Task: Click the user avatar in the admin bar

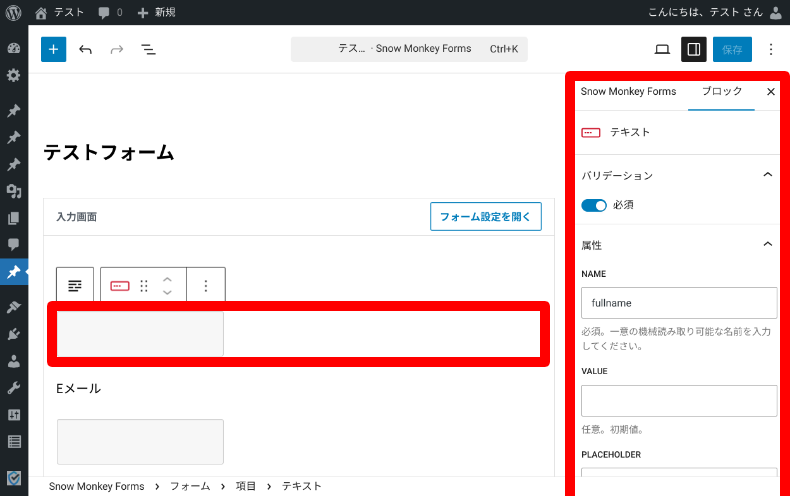Action: tap(776, 13)
